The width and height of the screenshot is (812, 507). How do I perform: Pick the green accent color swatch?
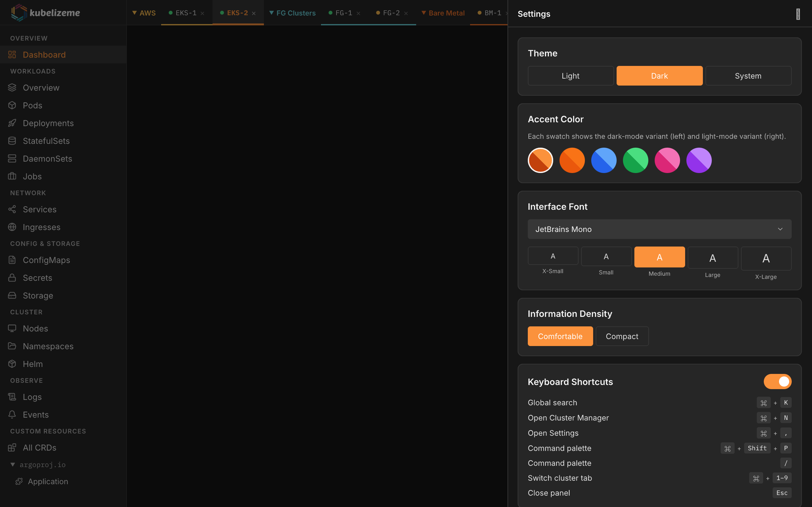[x=635, y=160]
